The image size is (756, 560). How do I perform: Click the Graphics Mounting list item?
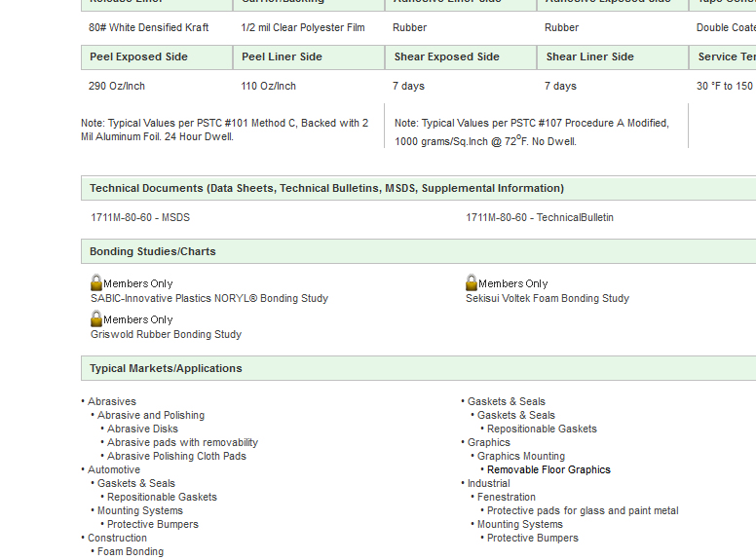pos(520,456)
